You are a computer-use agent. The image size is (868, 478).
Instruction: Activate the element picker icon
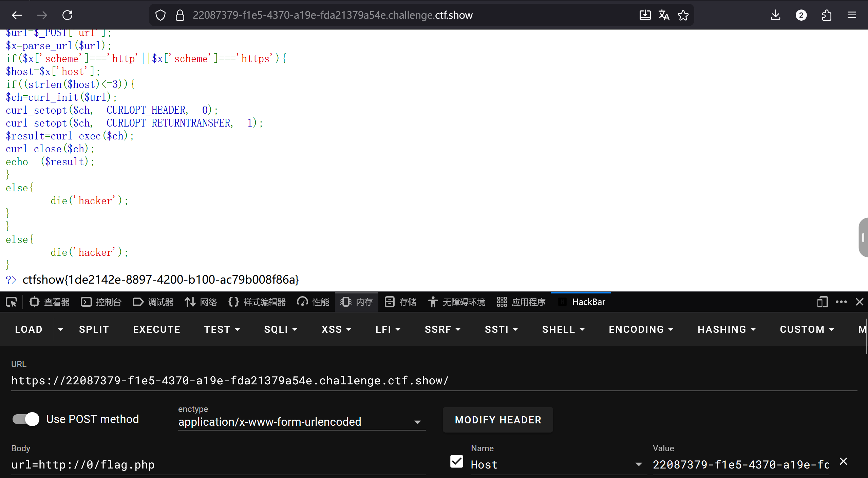(11, 302)
